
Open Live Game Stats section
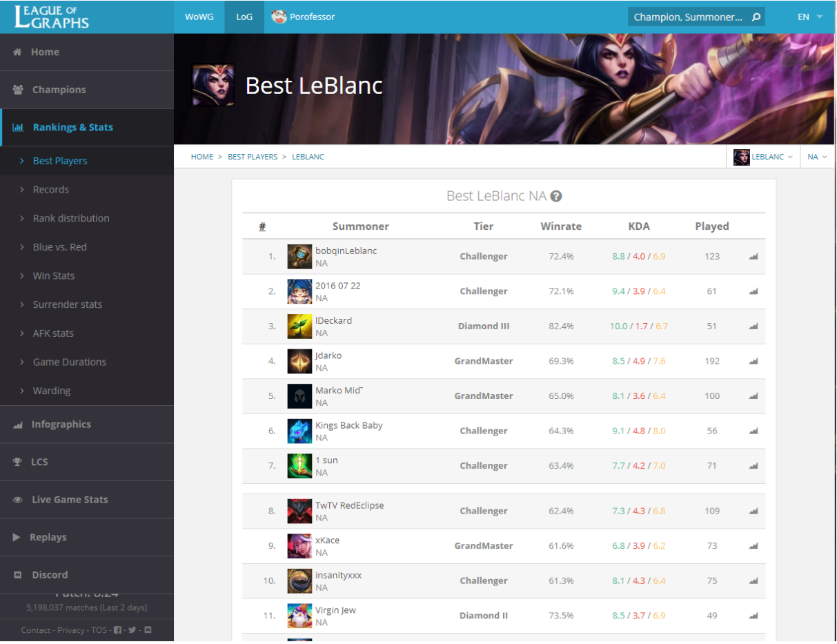coord(87,500)
